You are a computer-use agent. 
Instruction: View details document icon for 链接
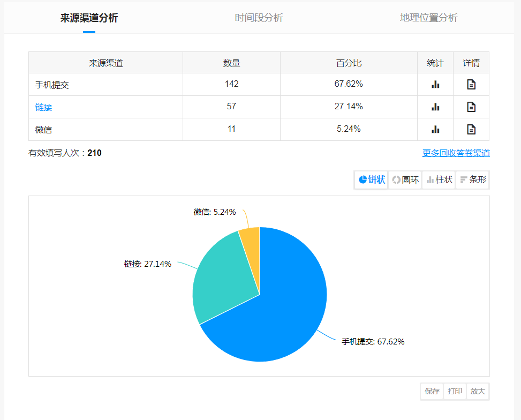471,107
